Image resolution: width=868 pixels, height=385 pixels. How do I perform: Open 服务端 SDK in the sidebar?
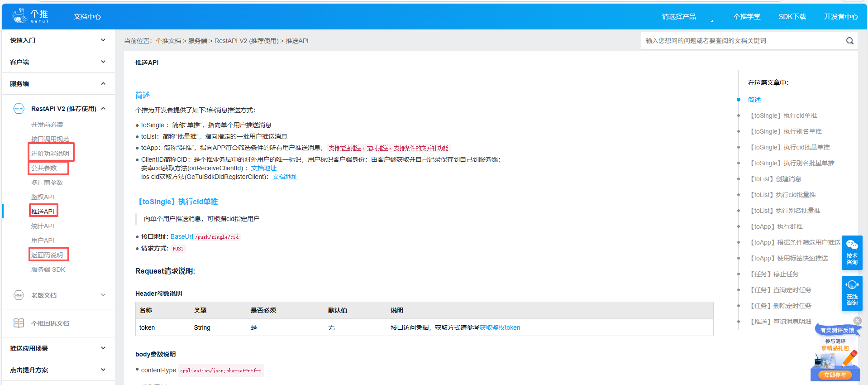[x=48, y=269]
